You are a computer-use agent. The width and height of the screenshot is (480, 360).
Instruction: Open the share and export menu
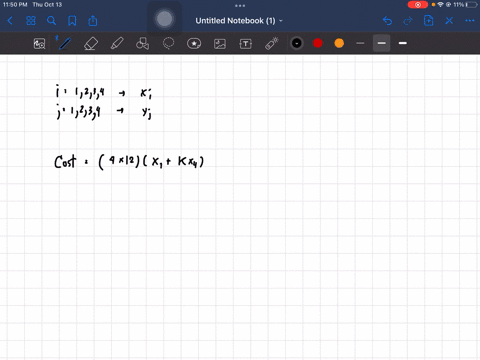pyautogui.click(x=93, y=21)
